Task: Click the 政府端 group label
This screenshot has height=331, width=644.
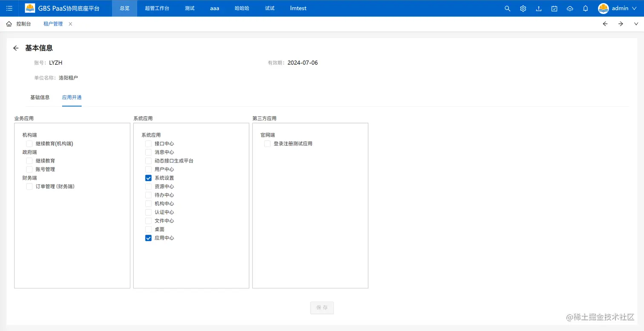Action: coord(30,152)
